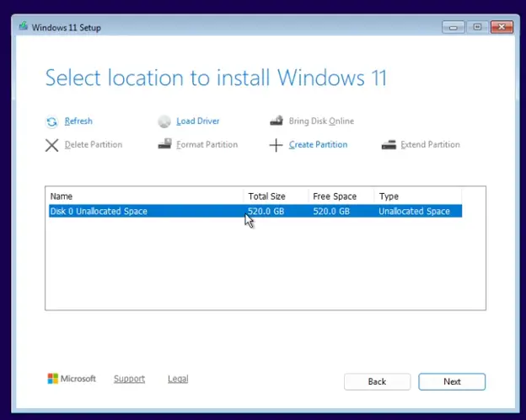Screen dimensions: 526x420
Task: Click the 520.0 GB Total Size cell
Action: click(266, 211)
